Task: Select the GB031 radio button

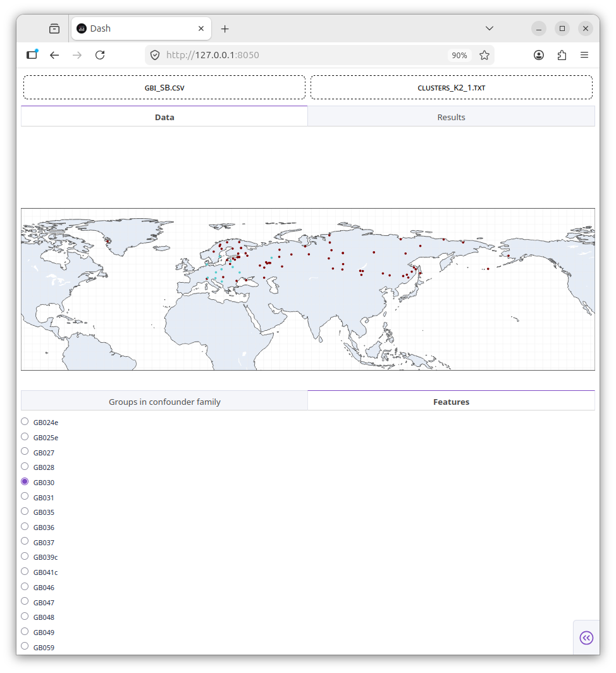Action: [x=25, y=497]
